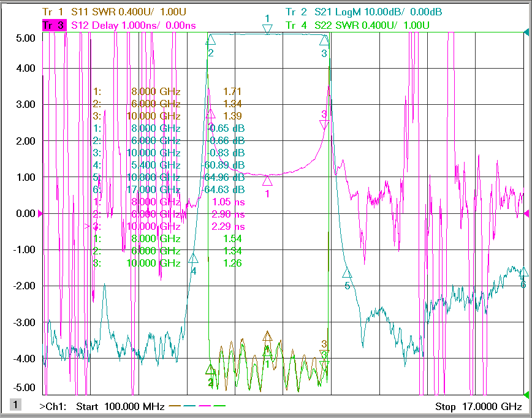
Task: Select the Tr 4 S22 SWR trace title
Action: [357, 26]
